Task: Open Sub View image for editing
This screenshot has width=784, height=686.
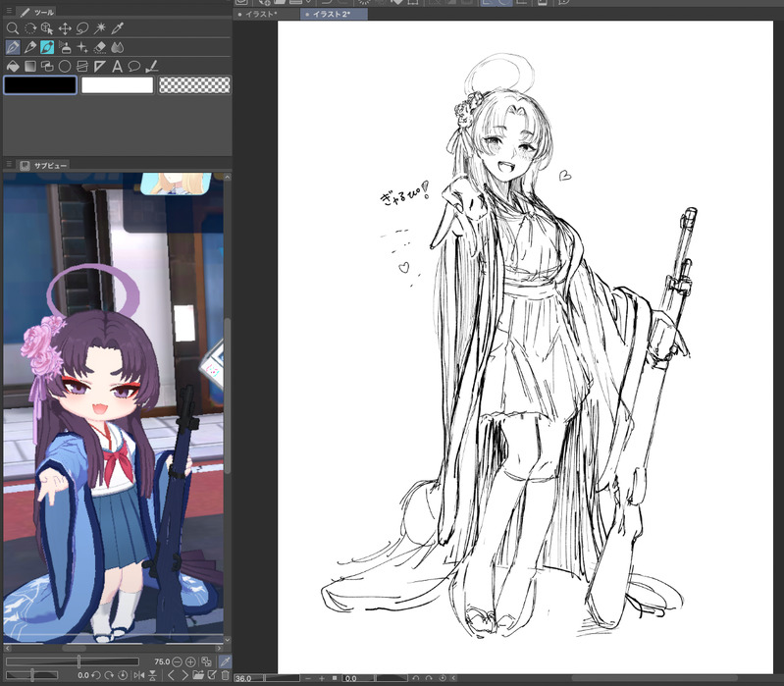Action: click(212, 675)
